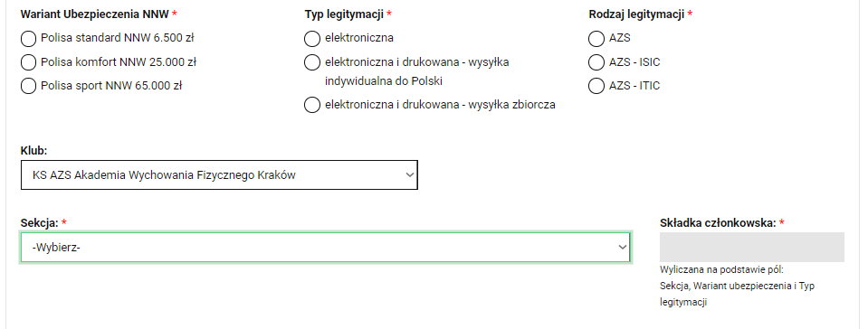Select elektroniczna i drukowana wysyłka zbiorcza
Image resolution: width=868 pixels, height=329 pixels.
(312, 105)
